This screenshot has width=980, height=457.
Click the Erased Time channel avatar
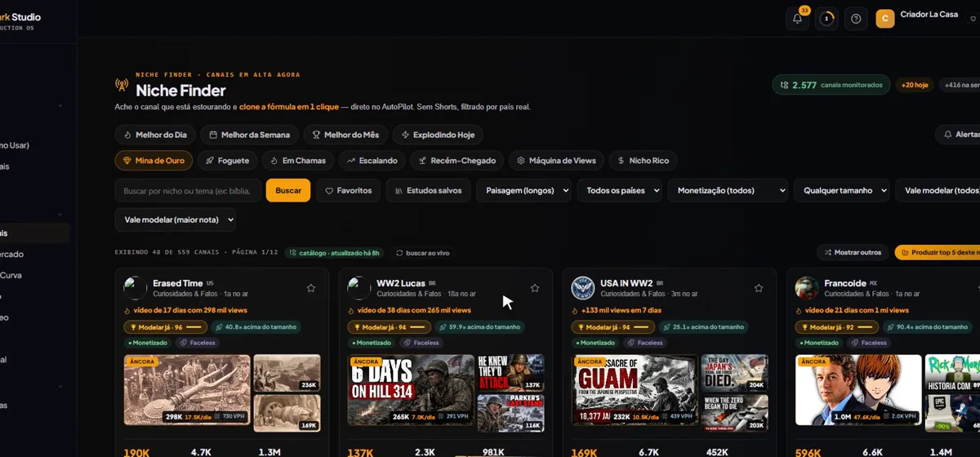pos(136,288)
